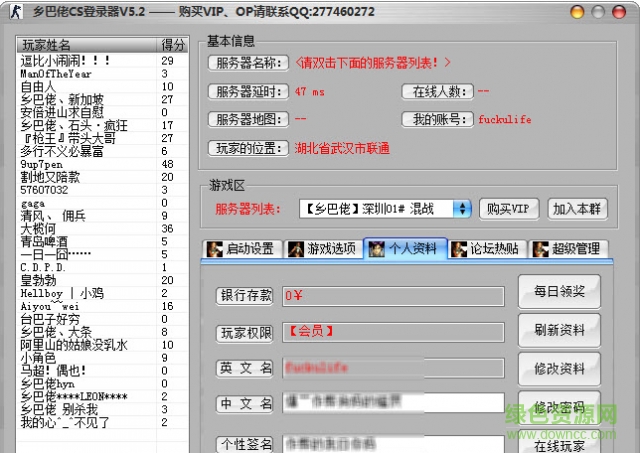Select player 青岛啤酒 row
The image size is (640, 453).
[102, 242]
